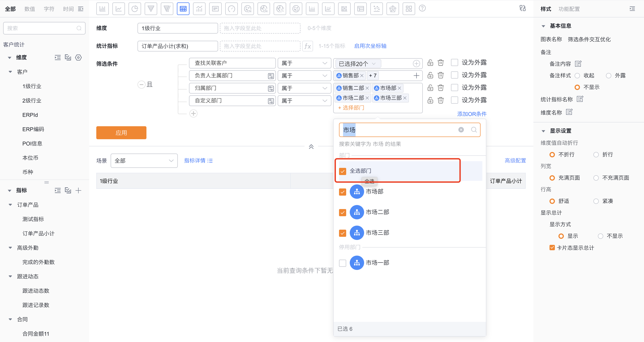Delete the 归属部门 filter condition
644x342 pixels.
tap(440, 88)
